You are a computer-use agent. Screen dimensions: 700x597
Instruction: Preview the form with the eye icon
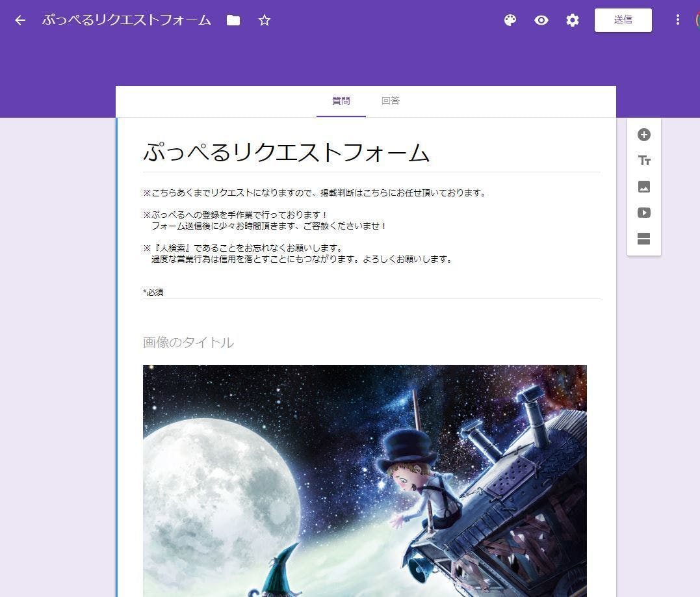pos(541,20)
